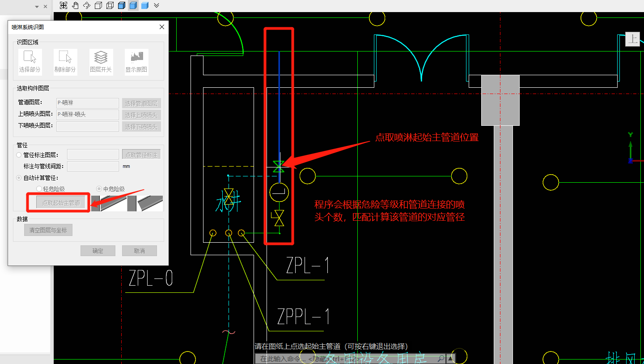Switch to the wireframe cube view style

tap(110, 5)
